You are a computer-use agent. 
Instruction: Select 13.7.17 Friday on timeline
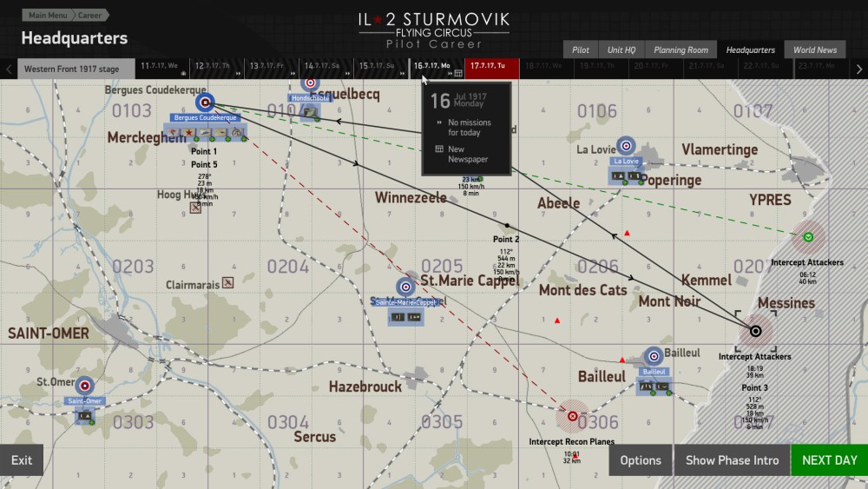tap(272, 68)
